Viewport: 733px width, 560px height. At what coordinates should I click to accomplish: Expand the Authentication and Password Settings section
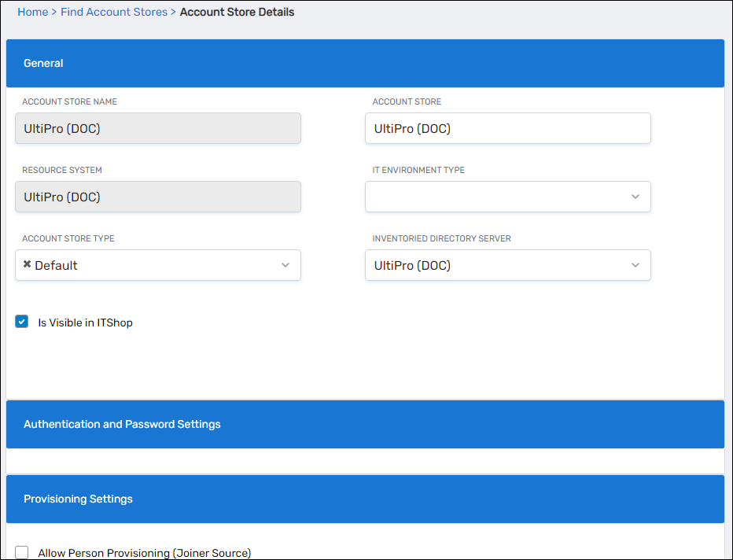365,424
